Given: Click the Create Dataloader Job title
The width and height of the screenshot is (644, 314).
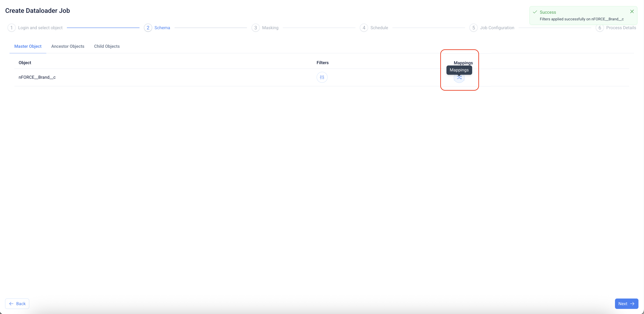Looking at the screenshot, I should 37,10.
